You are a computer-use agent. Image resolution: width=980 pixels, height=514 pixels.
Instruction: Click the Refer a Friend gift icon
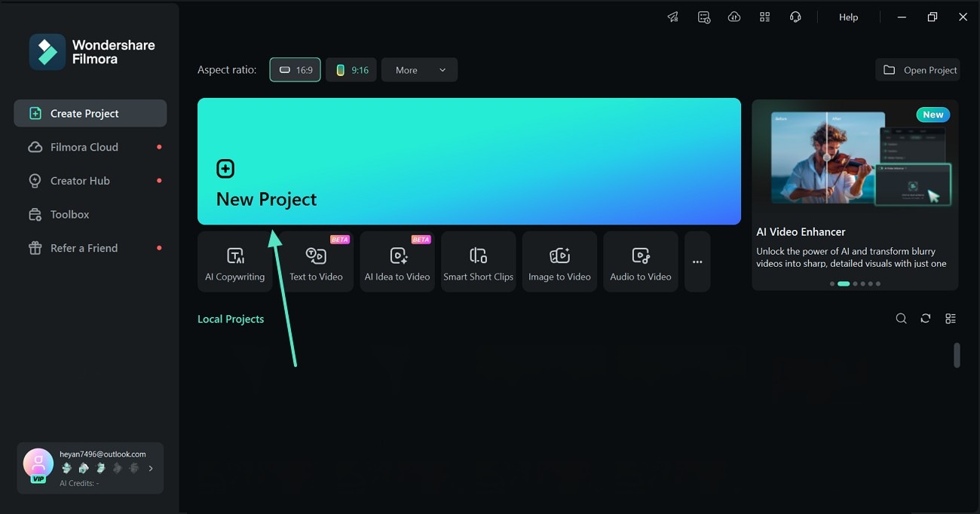click(35, 248)
